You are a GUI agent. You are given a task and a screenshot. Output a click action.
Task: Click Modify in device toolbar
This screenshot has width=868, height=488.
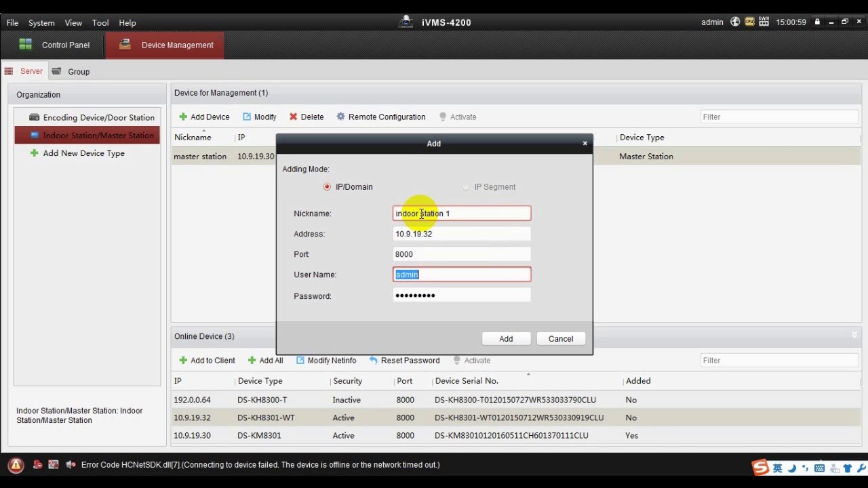[260, 117]
